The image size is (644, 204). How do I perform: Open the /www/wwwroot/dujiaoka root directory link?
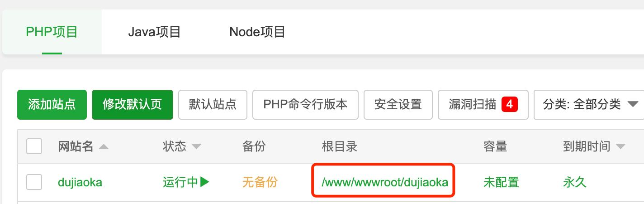[385, 182]
